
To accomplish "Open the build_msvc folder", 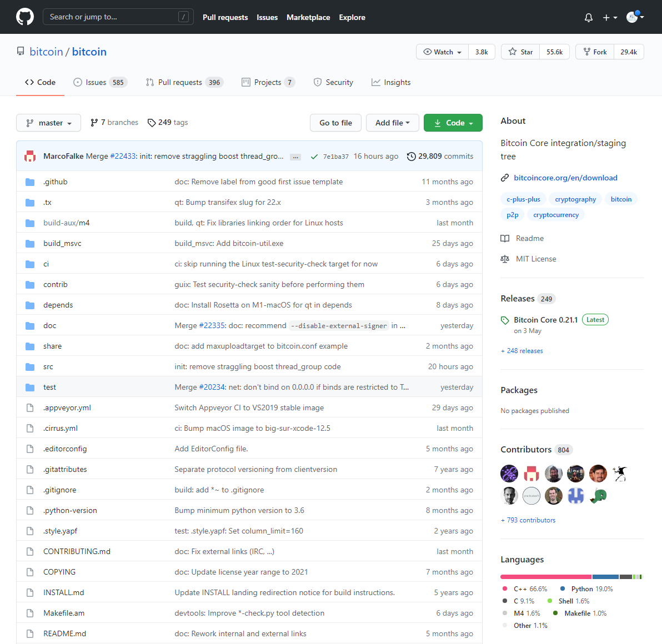I will pos(62,244).
